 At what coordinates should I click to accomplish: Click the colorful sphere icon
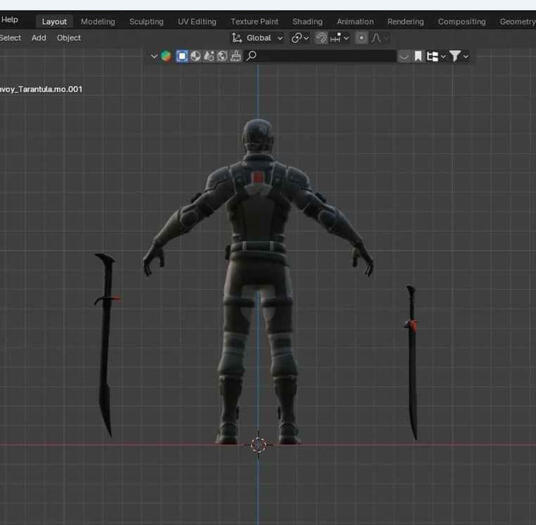coord(166,56)
